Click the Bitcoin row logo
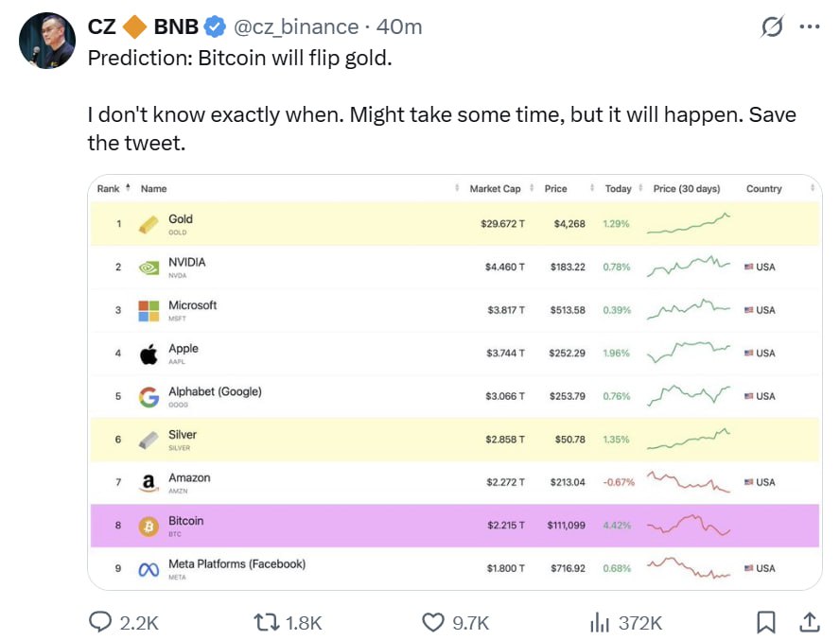The height and width of the screenshot is (640, 840). [149, 527]
